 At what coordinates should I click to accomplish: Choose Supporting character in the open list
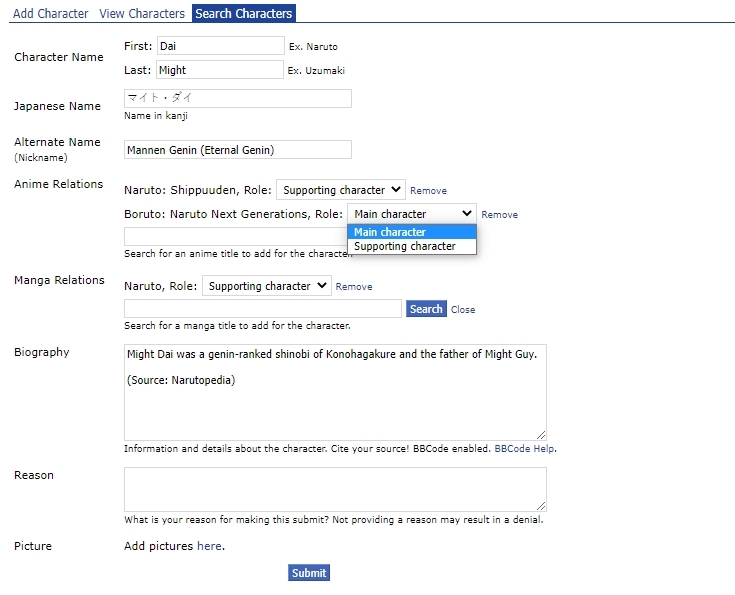pos(405,246)
